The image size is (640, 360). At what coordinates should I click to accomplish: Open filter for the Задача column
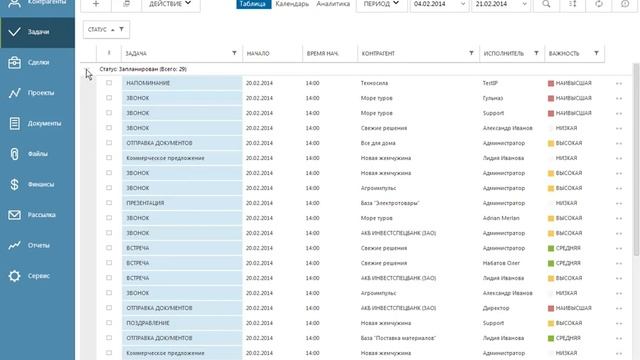click(x=234, y=53)
